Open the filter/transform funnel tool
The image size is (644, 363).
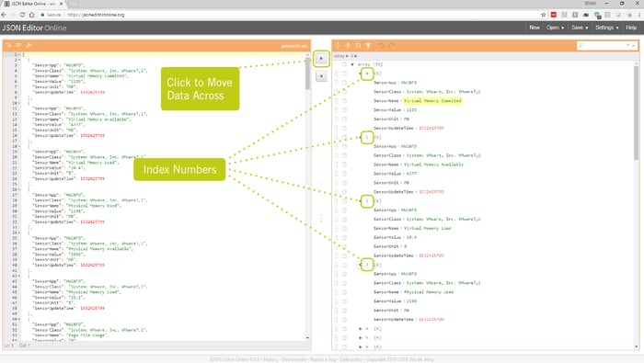tap(368, 46)
